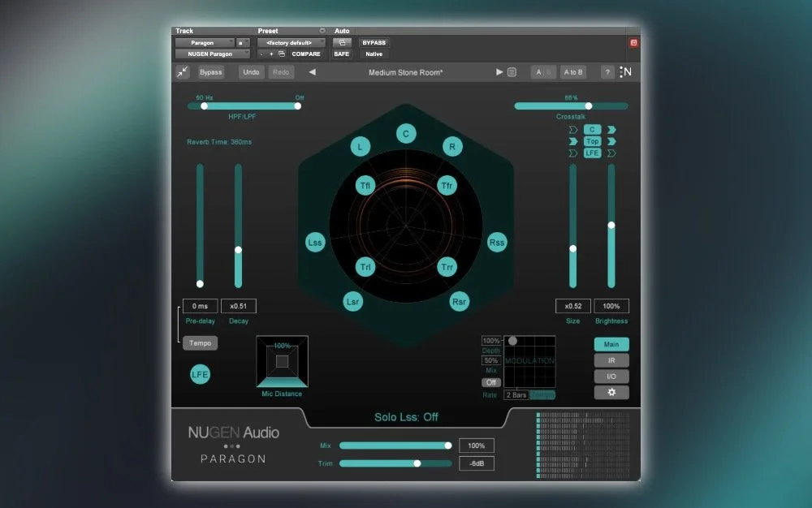Viewport: 812px width, 508px height.
Task: Click the right crosstalk arrow beside LFE
Action: coord(611,153)
